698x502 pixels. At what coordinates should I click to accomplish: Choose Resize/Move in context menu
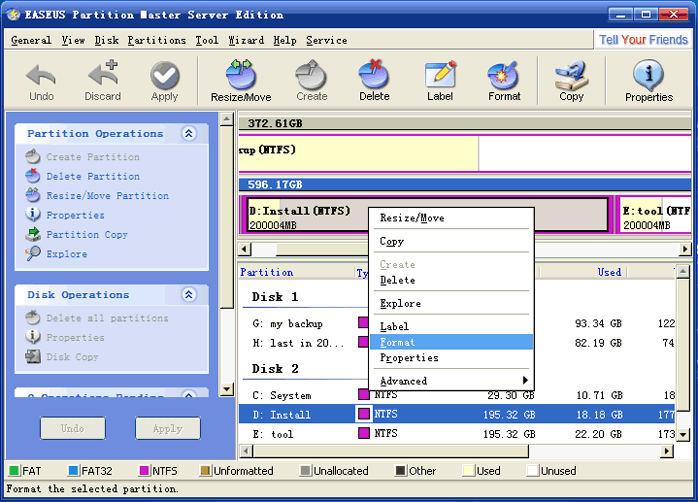(x=451, y=218)
